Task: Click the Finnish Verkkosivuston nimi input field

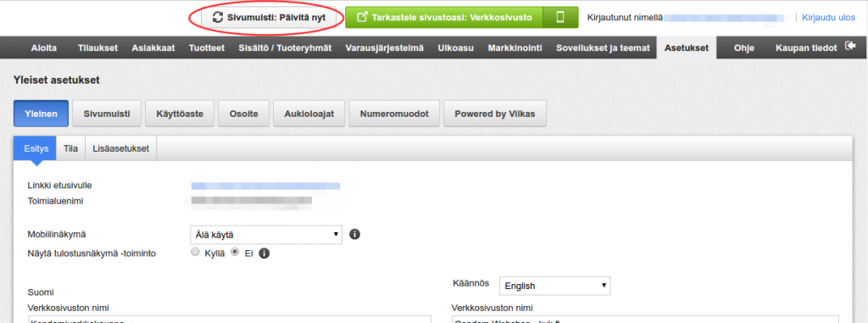Action: 229,319
